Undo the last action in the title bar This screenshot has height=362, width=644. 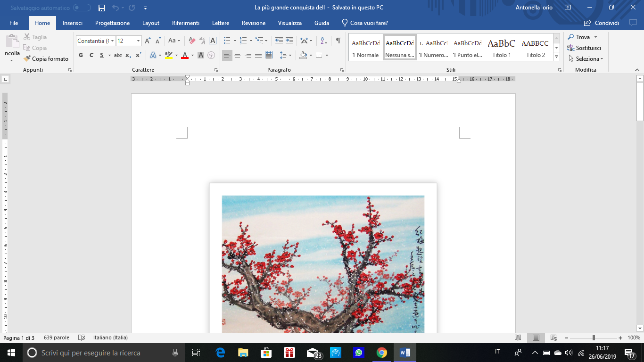(116, 8)
